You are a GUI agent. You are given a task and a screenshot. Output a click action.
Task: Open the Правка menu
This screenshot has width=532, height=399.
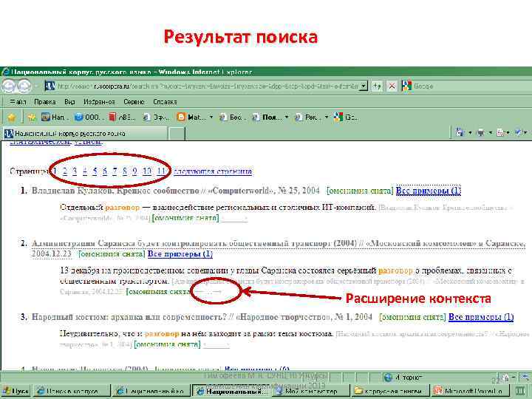coord(45,102)
